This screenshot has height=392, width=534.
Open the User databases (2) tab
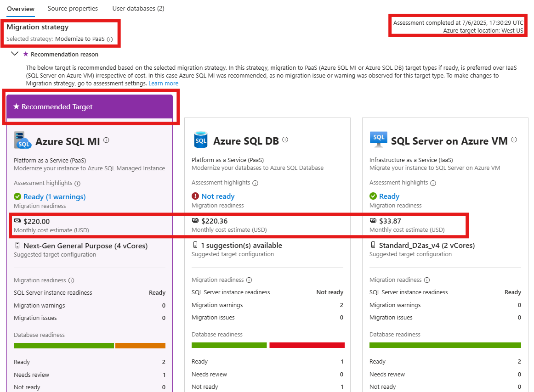point(138,8)
